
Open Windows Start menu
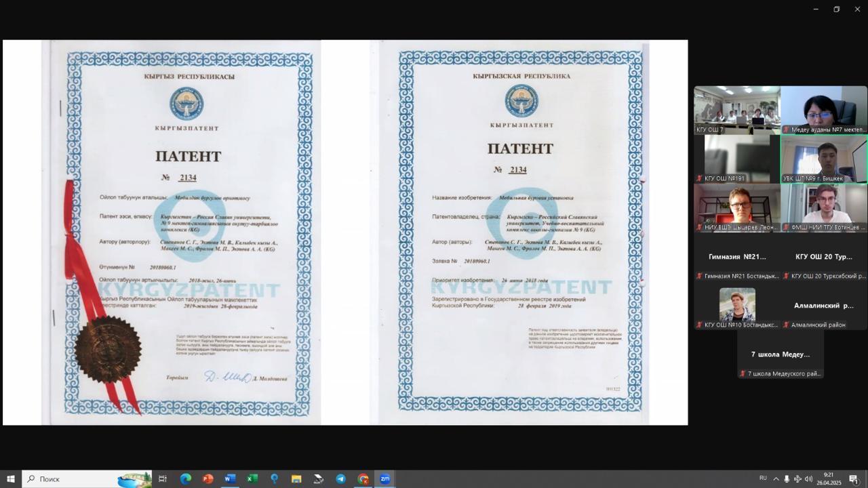pyautogui.click(x=11, y=479)
